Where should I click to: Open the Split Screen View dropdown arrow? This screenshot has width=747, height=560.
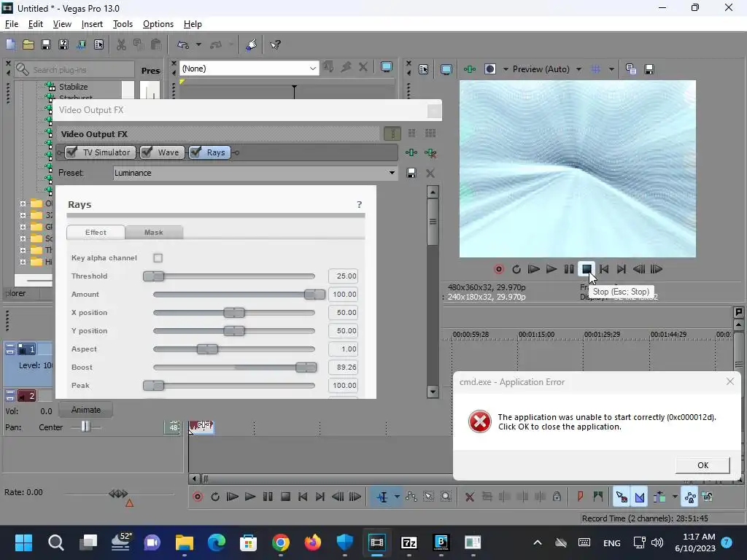click(x=506, y=69)
